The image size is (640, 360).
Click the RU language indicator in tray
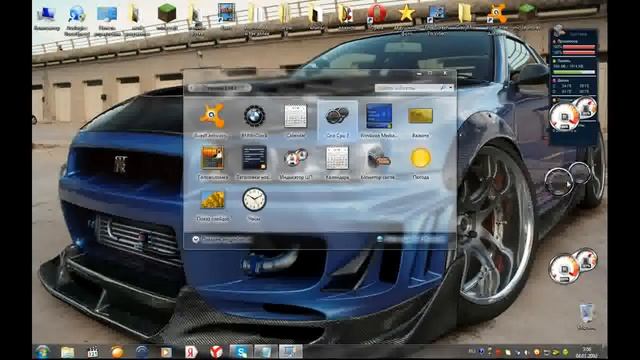[472, 351]
